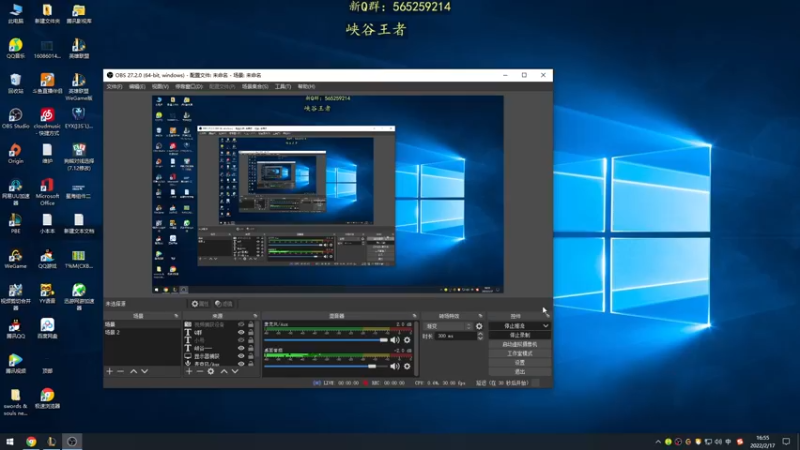Move source up in Sources panel
The height and width of the screenshot is (450, 800).
click(x=223, y=371)
